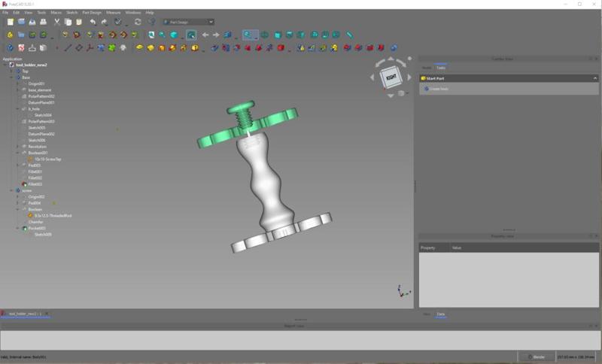The width and height of the screenshot is (602, 364).
Task: Open the Sketch menu
Action: point(71,13)
